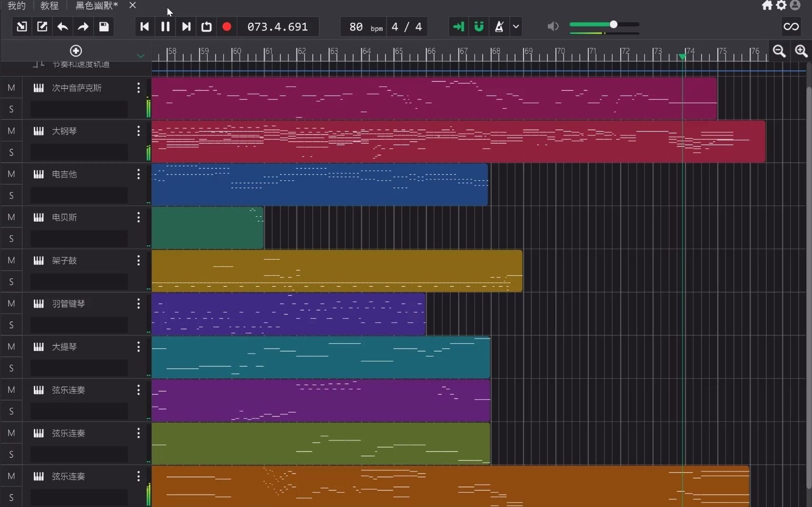The image size is (812, 507).
Task: Open the three-dot menu for 大提琴
Action: [139, 347]
